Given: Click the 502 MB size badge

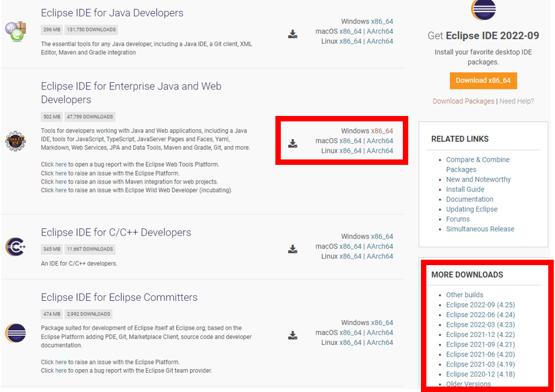Looking at the screenshot, I should (x=52, y=117).
